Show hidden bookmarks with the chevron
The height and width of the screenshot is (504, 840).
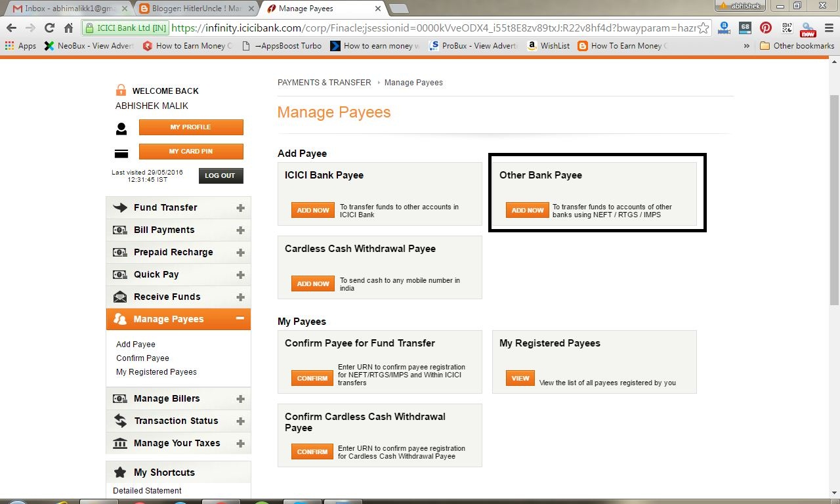pyautogui.click(x=746, y=46)
